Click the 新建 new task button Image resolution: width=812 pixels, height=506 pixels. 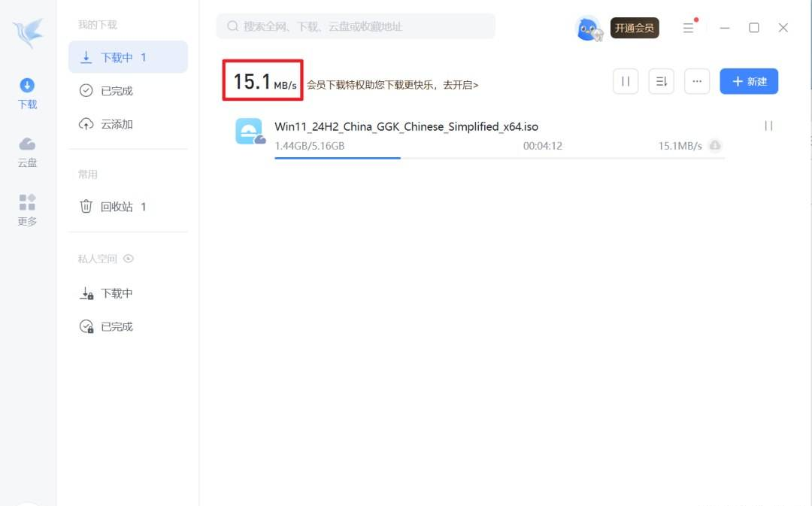tap(749, 81)
